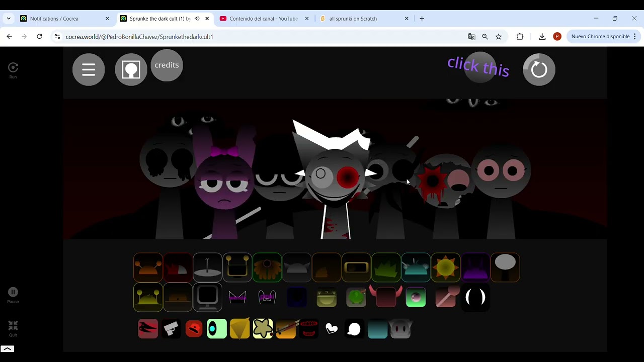This screenshot has width=644, height=362.
Task: Bookmark this page with the star
Action: point(499,37)
